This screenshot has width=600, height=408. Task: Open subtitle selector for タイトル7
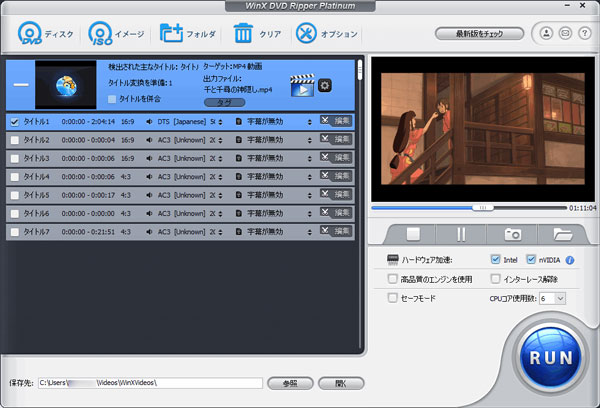click(x=309, y=232)
